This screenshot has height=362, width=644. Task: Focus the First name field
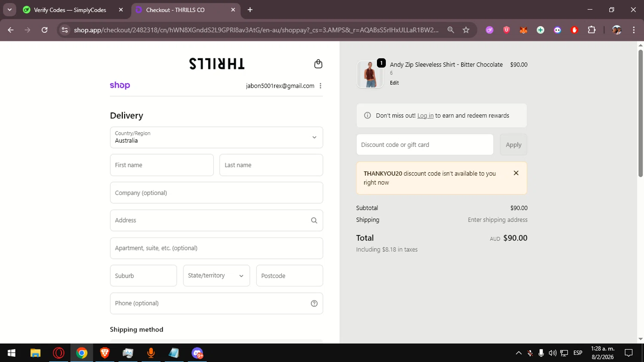point(162,165)
